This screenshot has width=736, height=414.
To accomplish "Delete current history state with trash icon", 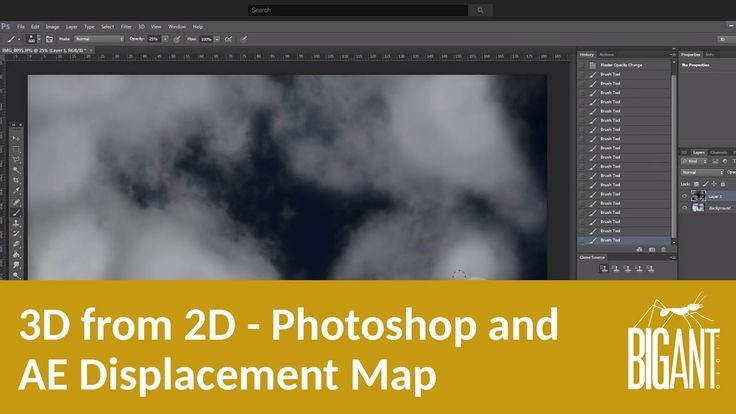I will 663,250.
